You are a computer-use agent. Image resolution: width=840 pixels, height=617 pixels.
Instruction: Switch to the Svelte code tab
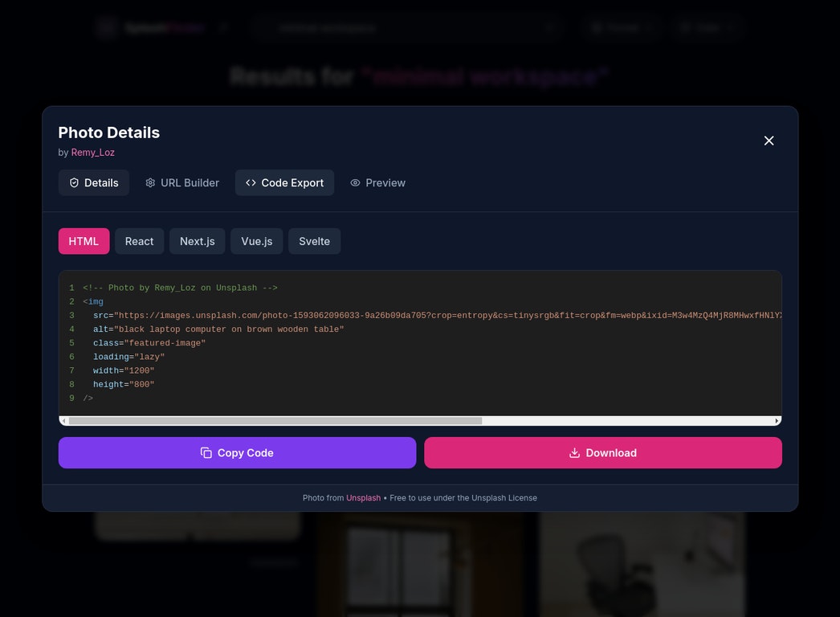(314, 241)
